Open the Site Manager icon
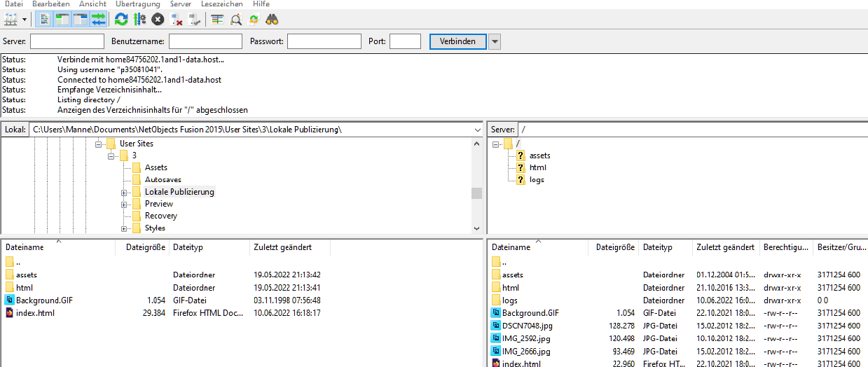Image resolution: width=868 pixels, height=367 pixels. pos(11,19)
